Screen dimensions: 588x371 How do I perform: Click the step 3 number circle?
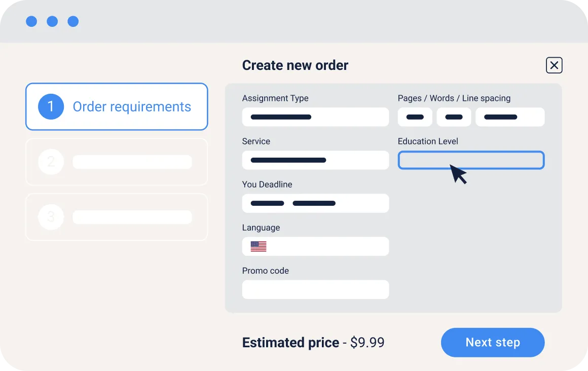51,217
